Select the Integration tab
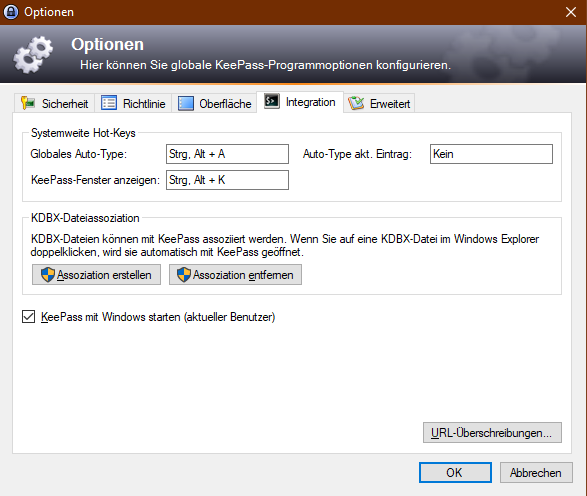587x496 pixels. click(x=300, y=102)
